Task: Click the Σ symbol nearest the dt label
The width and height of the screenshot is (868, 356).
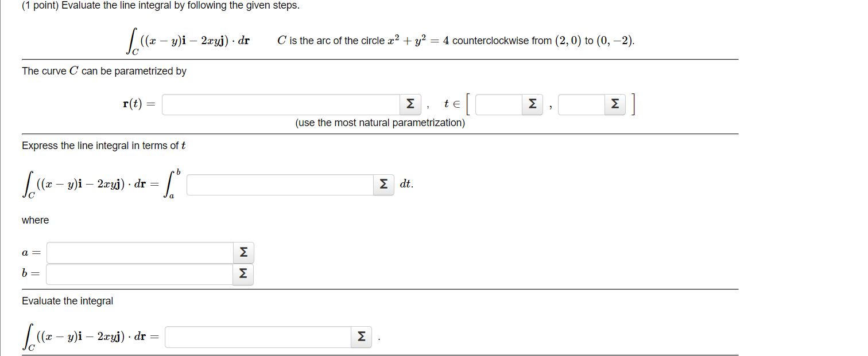Action: 383,185
